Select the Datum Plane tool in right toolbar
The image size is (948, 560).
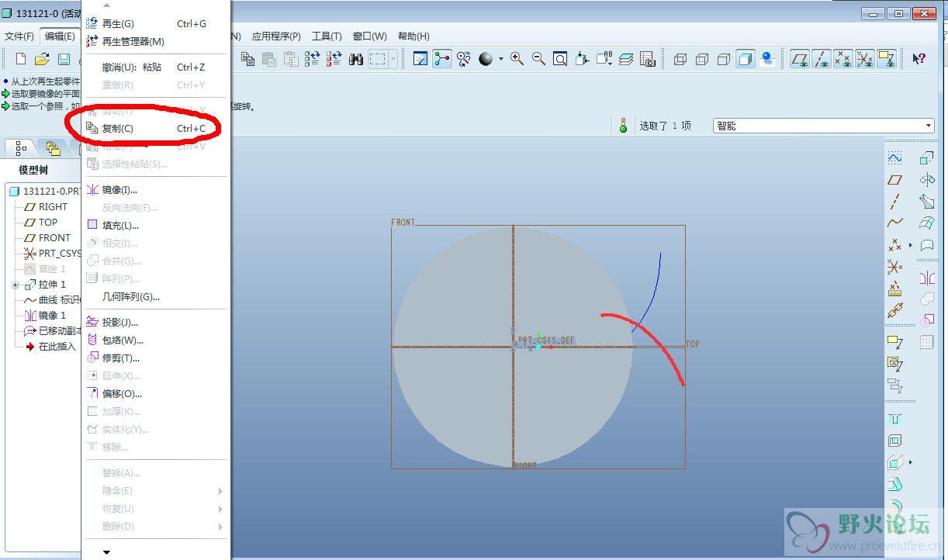(x=895, y=180)
